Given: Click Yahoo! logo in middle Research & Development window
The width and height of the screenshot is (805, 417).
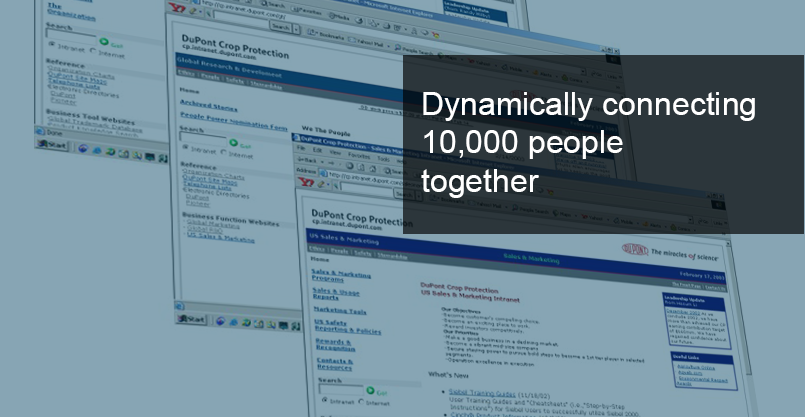Looking at the screenshot, I should (x=177, y=8).
